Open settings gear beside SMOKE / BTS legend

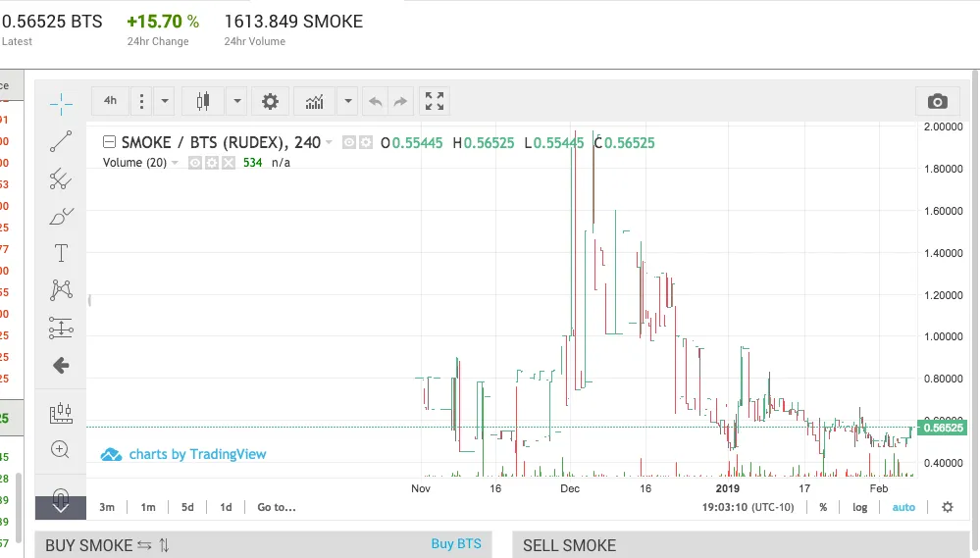(366, 143)
